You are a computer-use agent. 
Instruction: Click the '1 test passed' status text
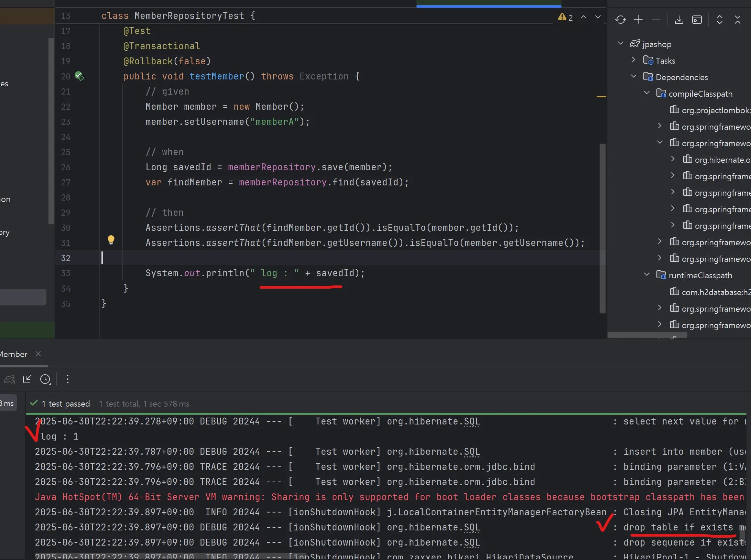point(66,403)
